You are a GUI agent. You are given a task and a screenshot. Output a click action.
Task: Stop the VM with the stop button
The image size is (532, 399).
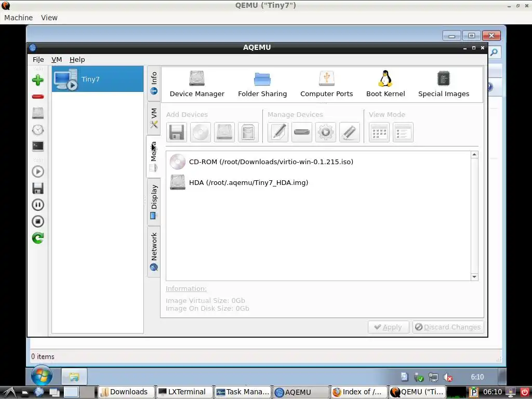37,221
